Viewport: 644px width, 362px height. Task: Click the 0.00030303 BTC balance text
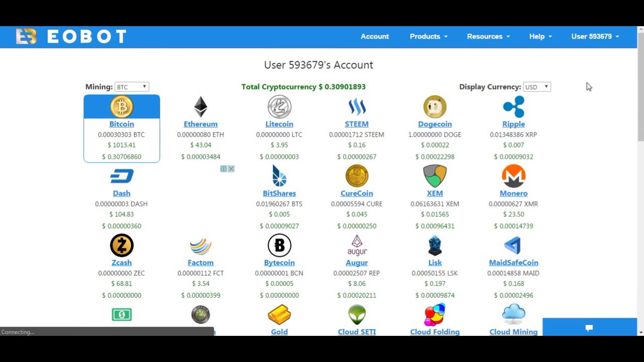[x=121, y=135]
